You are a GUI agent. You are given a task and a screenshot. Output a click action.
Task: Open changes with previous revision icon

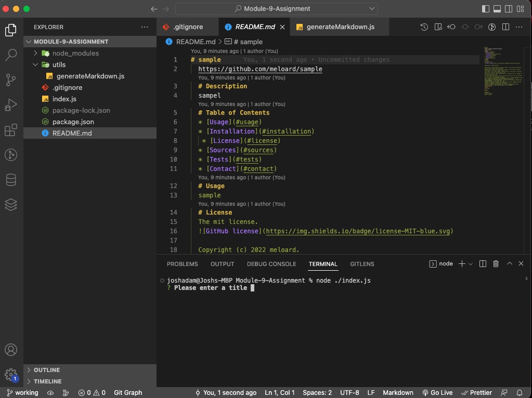[451, 27]
